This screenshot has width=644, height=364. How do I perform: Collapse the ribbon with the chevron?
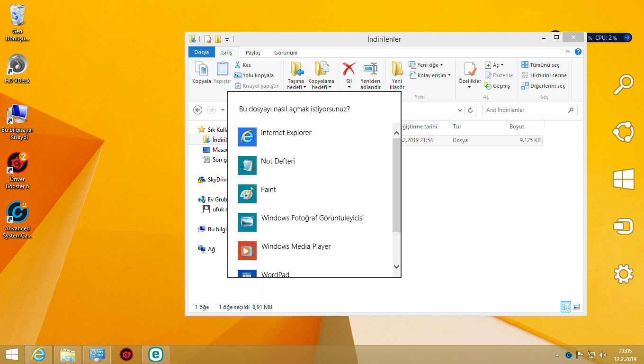(568, 52)
